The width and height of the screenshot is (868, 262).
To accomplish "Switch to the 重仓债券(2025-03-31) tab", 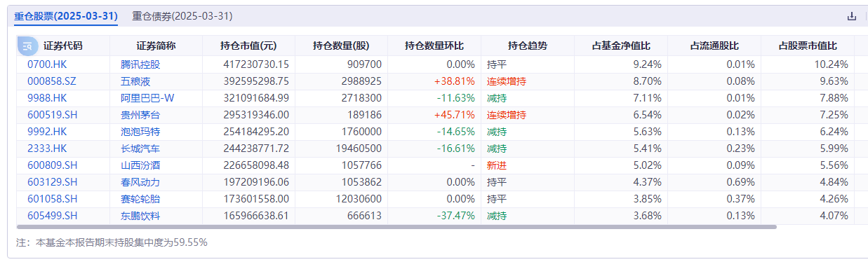I will (x=182, y=16).
